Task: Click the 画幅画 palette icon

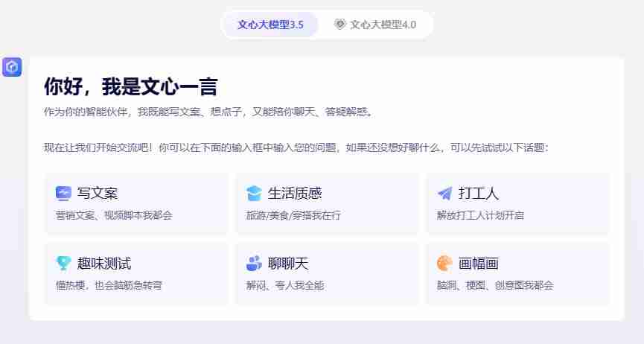Action: point(444,264)
